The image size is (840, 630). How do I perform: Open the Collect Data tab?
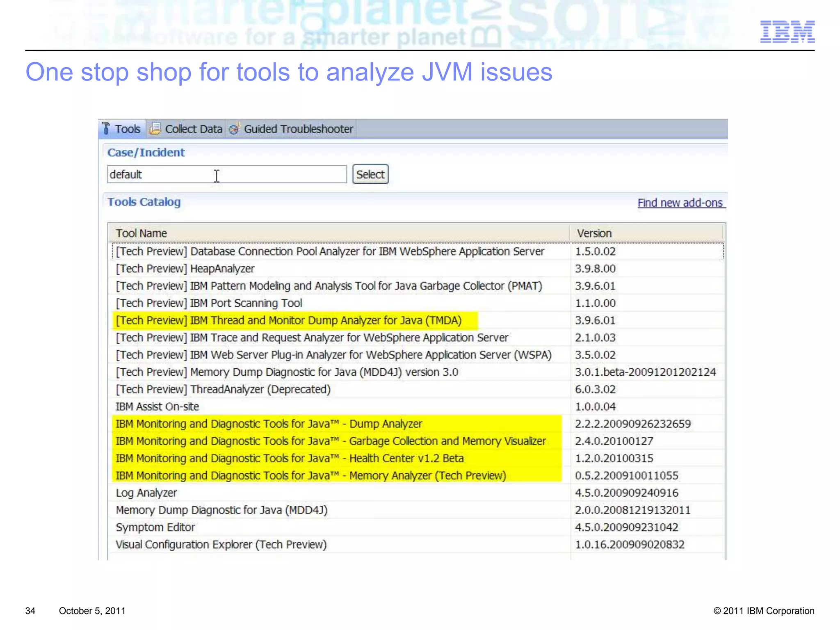[x=185, y=129]
